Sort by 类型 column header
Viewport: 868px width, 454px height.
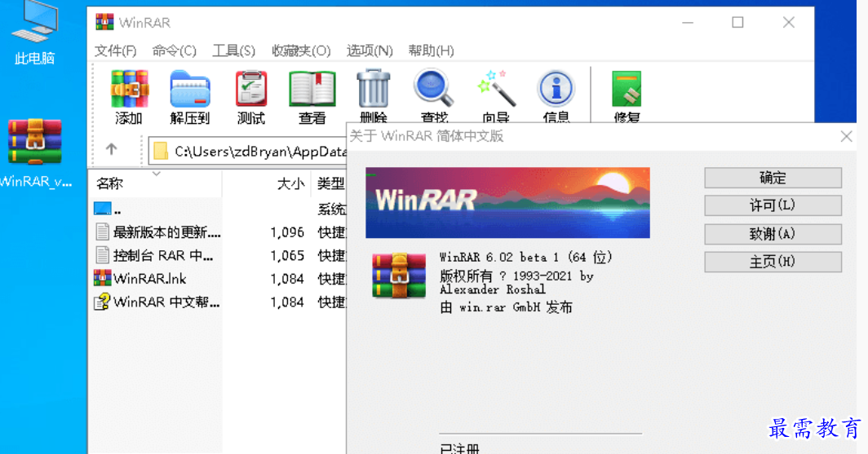coord(330,183)
